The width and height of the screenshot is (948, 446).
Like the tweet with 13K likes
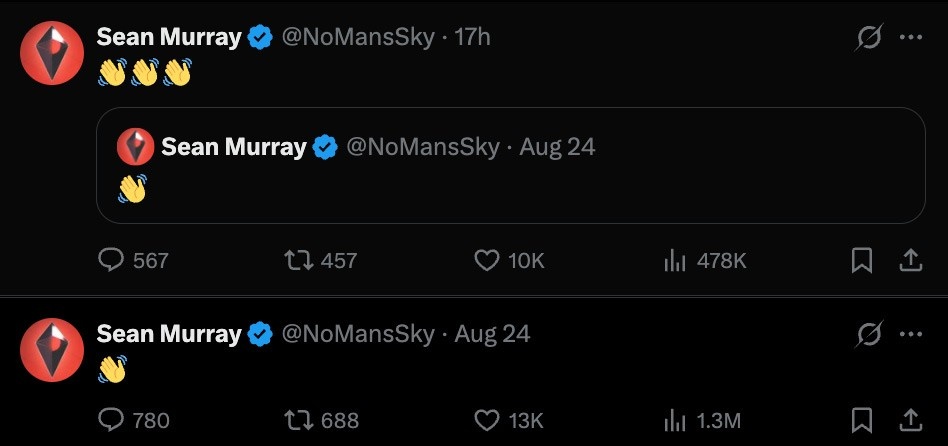[x=487, y=420]
